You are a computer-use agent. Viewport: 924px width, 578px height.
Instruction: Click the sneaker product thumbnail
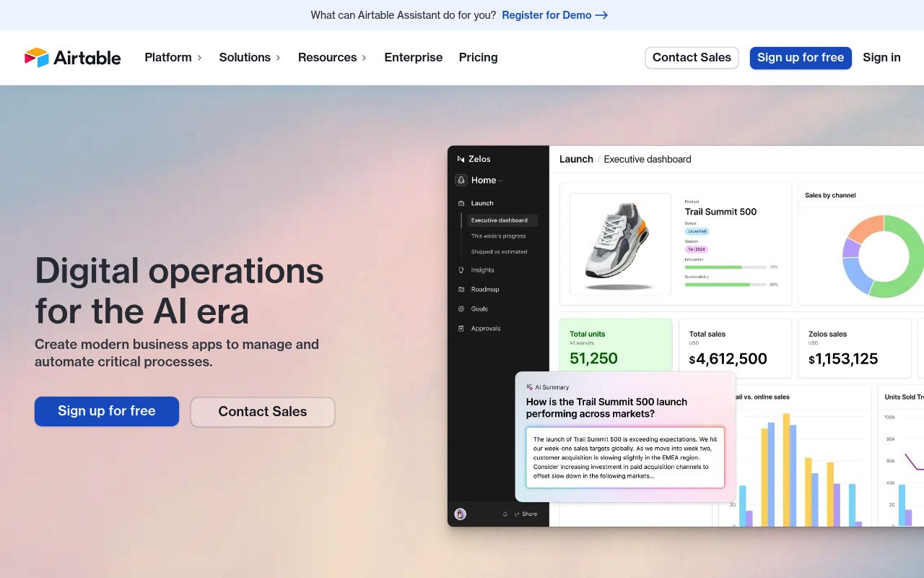click(620, 244)
